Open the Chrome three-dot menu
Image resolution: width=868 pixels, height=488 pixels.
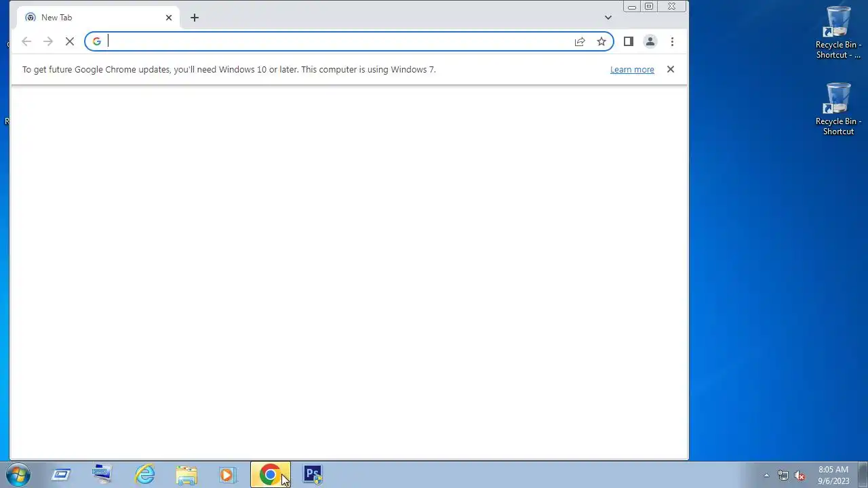672,41
